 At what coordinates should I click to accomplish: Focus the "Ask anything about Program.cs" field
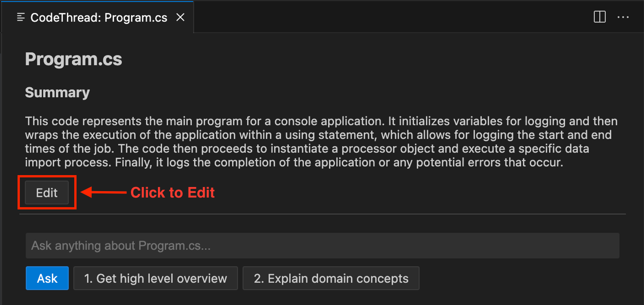point(322,246)
